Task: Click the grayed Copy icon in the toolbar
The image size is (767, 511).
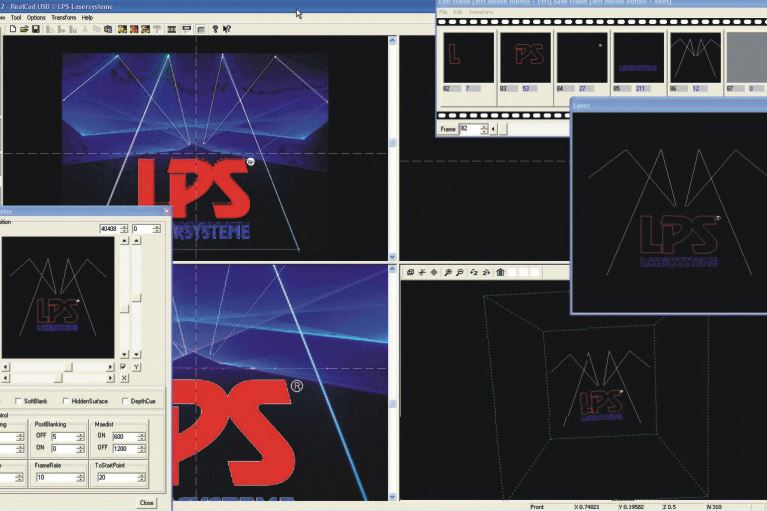Action: (x=96, y=29)
